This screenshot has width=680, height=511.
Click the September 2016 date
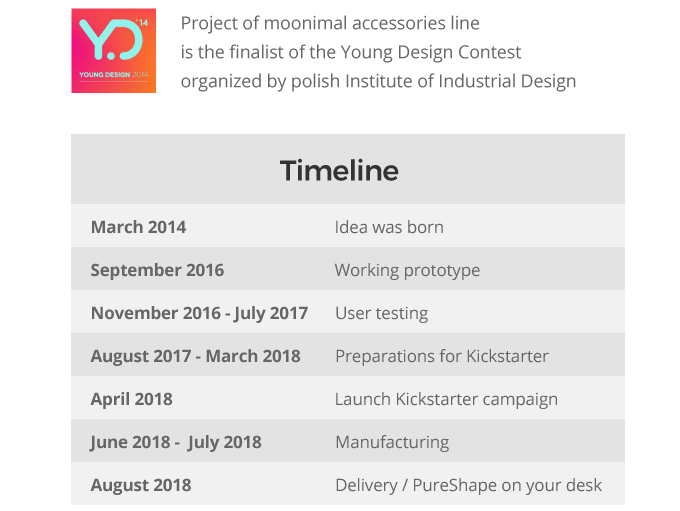pos(157,270)
